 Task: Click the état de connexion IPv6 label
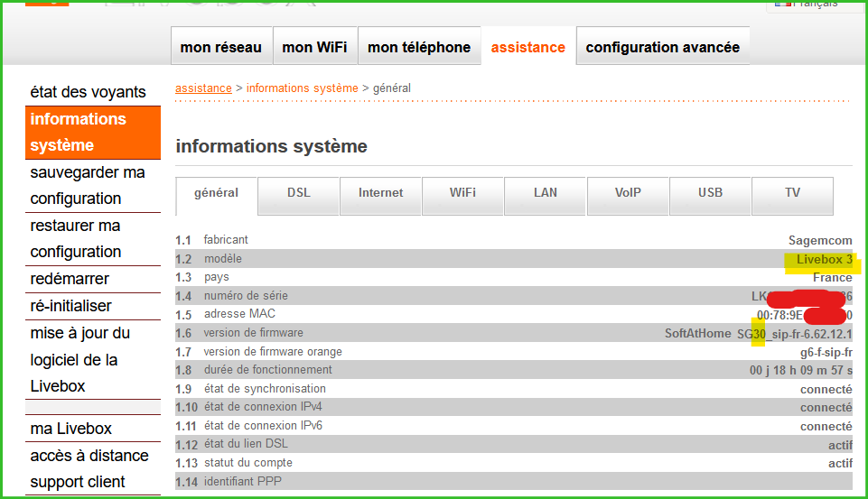(x=263, y=425)
